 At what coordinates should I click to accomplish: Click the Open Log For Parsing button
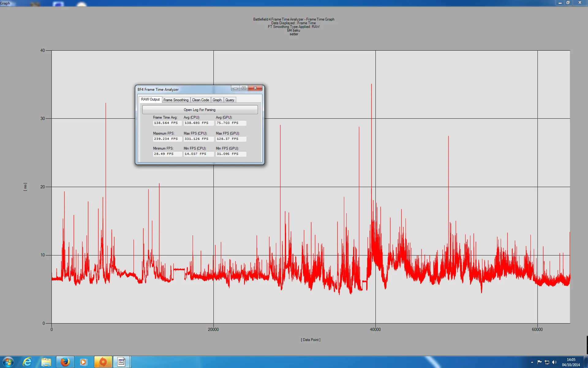200,110
